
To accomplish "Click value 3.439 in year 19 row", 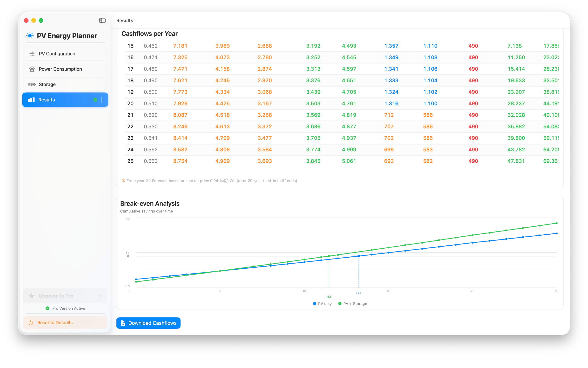I will pos(313,92).
